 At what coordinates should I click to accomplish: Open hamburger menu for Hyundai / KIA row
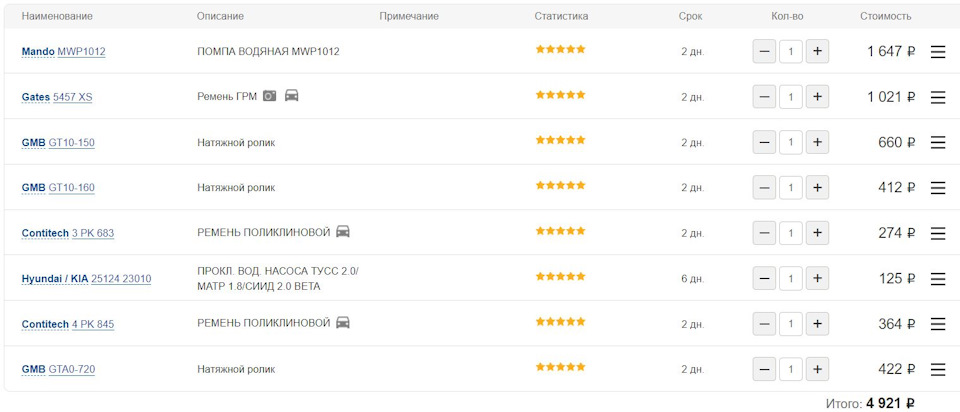point(938,279)
